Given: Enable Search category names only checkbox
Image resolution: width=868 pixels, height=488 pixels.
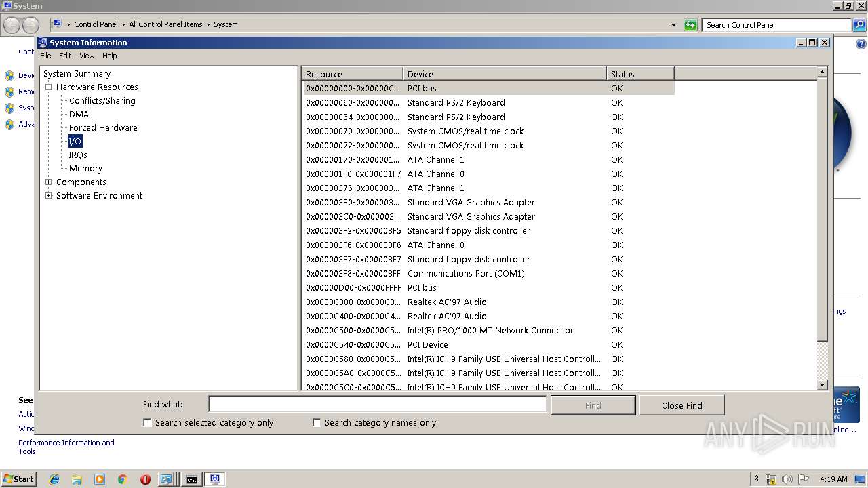Looking at the screenshot, I should pyautogui.click(x=317, y=422).
